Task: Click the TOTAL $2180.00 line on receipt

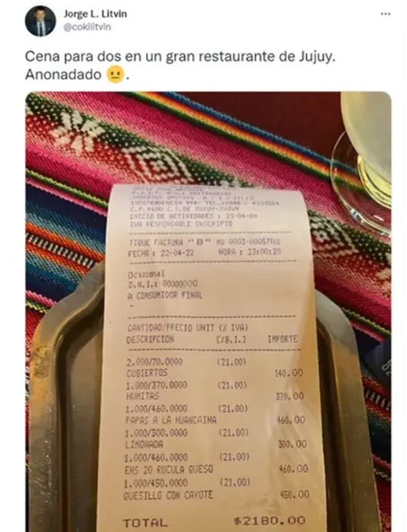Action: pyautogui.click(x=214, y=521)
